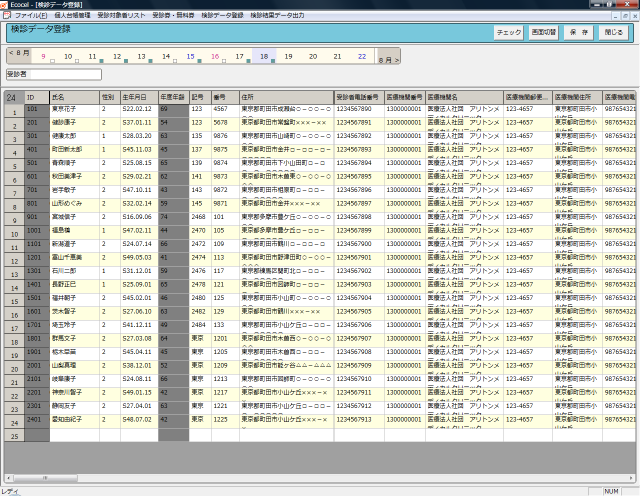
Task: Click the 保存 button
Action: (x=577, y=33)
